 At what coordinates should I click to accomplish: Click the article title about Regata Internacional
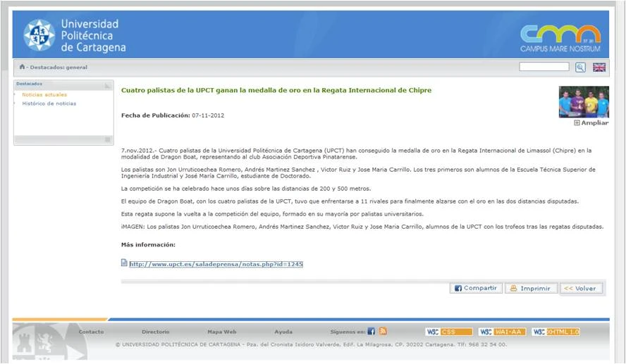coord(276,90)
